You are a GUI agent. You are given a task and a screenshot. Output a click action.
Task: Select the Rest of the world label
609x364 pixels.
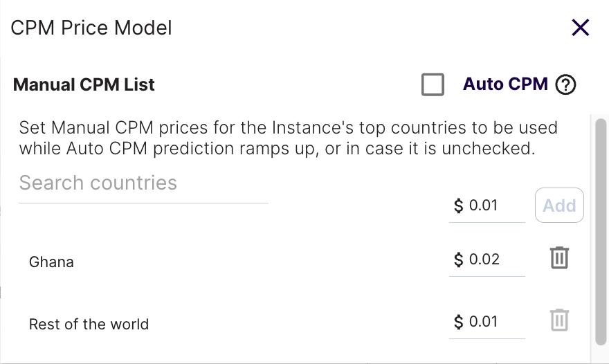[x=89, y=325]
